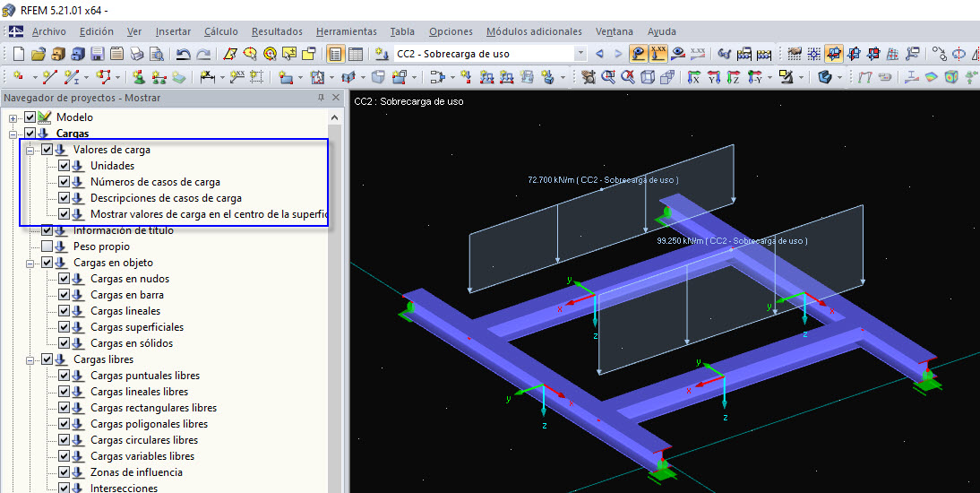This screenshot has width=980, height=493.
Task: Select the Cargas superficiales tree item
Action: pos(137,327)
